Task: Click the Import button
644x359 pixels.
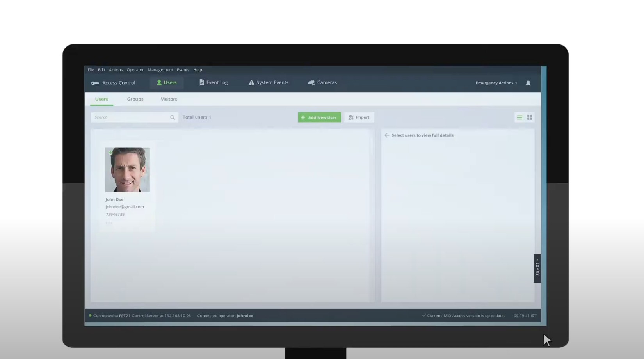Action: pos(359,117)
